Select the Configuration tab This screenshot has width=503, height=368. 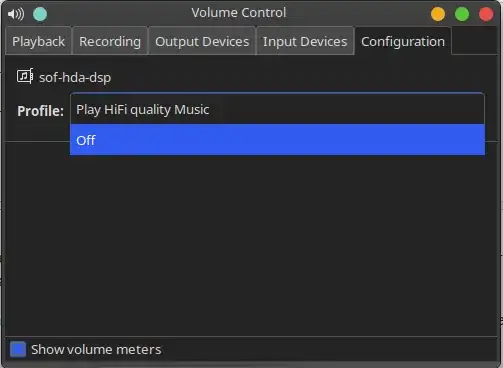403,42
